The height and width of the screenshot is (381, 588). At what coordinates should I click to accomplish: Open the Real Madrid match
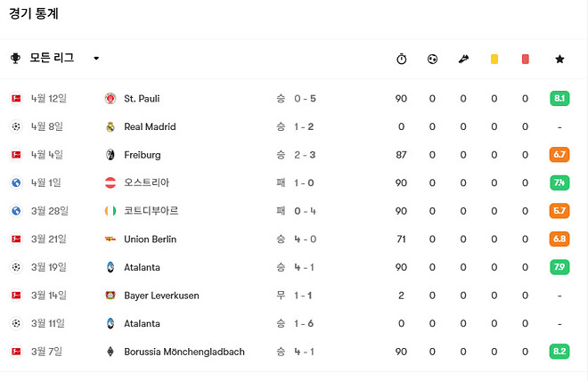(x=151, y=127)
